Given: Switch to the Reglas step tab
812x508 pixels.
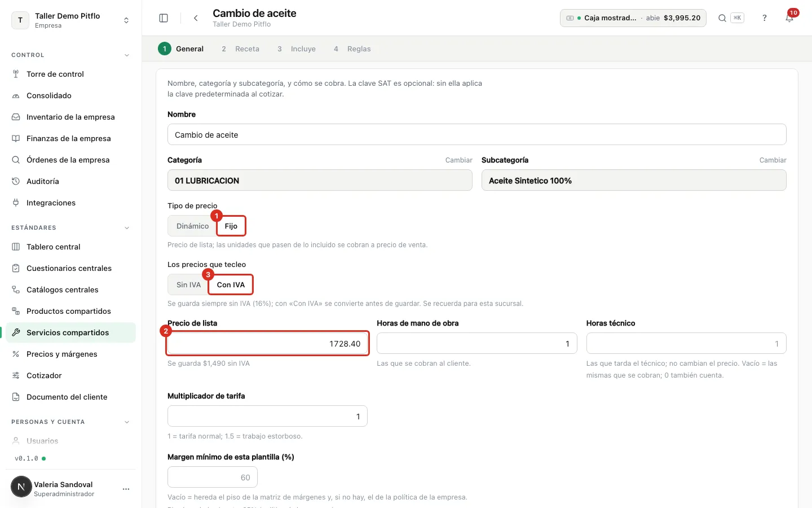Looking at the screenshot, I should point(352,49).
